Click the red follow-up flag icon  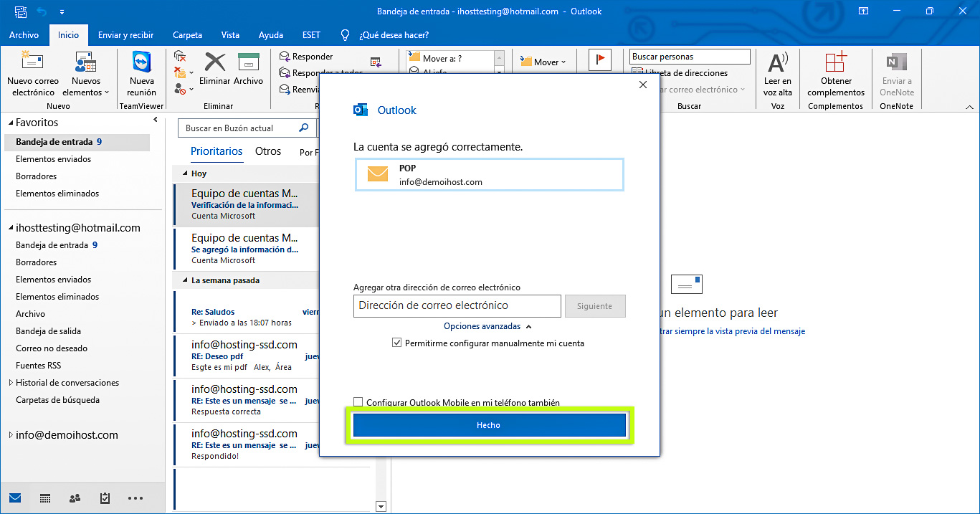coord(599,60)
